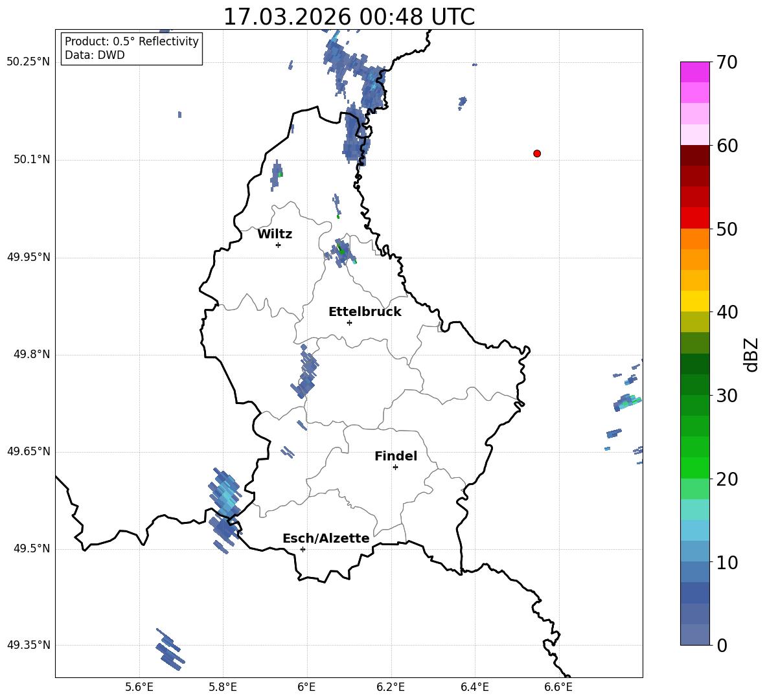Click the radar echo southeast of Wiltz

tap(340, 253)
